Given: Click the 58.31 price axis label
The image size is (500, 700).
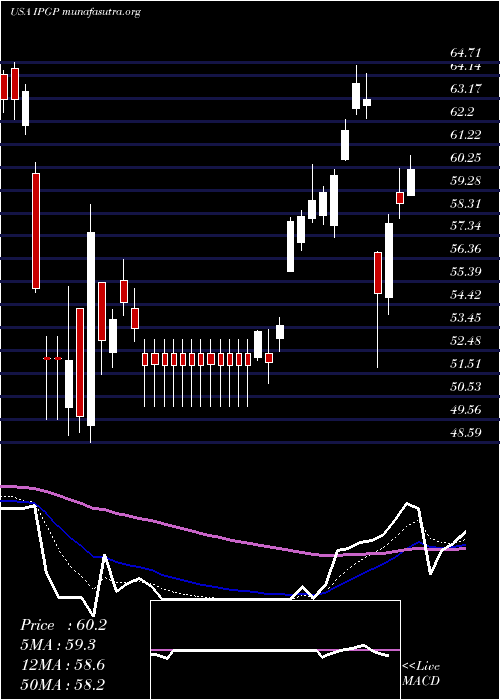Looking at the screenshot, I should (x=466, y=204).
